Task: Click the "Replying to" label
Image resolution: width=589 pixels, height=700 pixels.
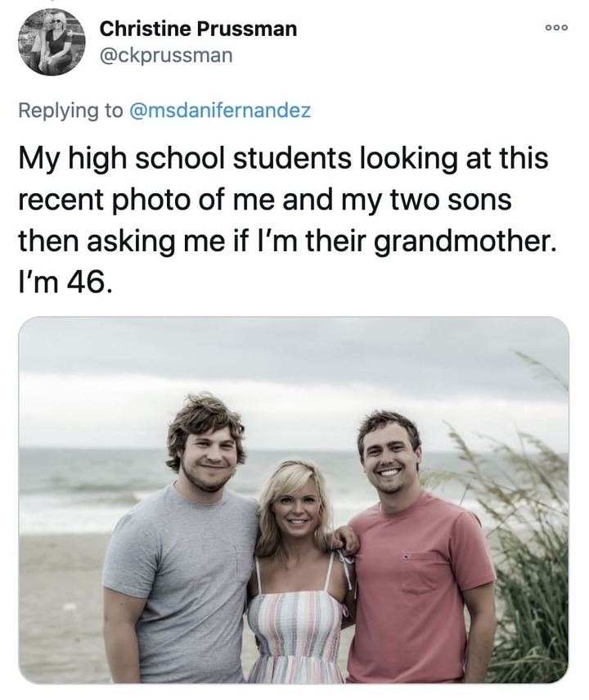Action: click(70, 111)
